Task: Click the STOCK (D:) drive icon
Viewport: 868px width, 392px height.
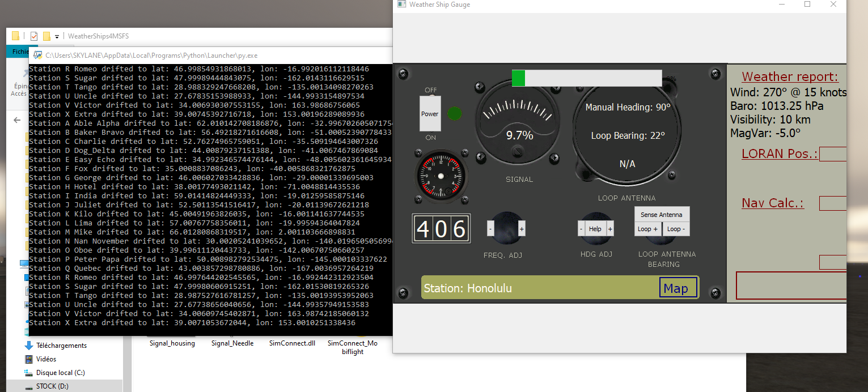Action: 29,386
